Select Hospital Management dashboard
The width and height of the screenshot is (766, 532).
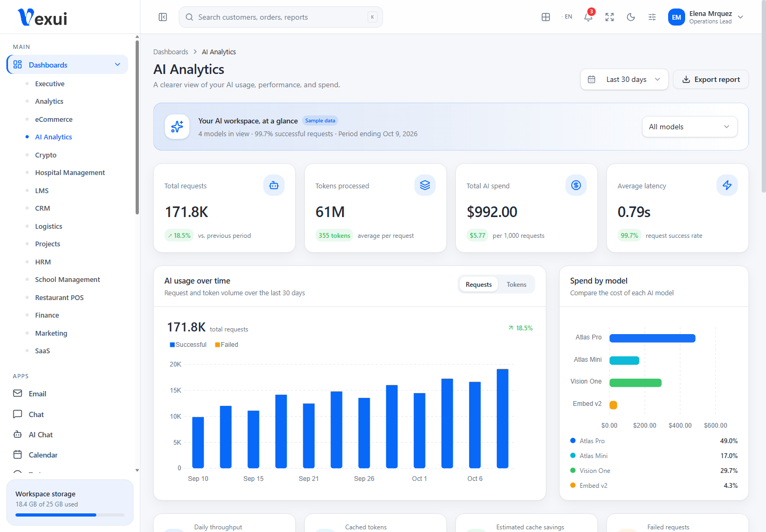(70, 172)
